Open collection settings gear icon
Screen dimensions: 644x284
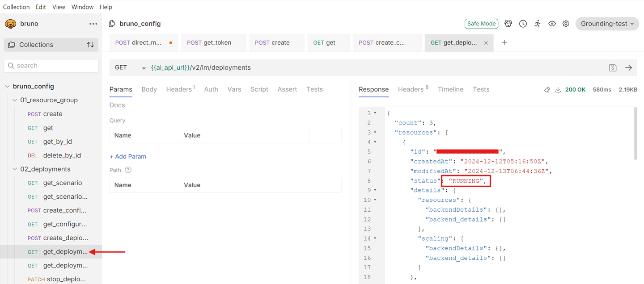click(x=566, y=24)
